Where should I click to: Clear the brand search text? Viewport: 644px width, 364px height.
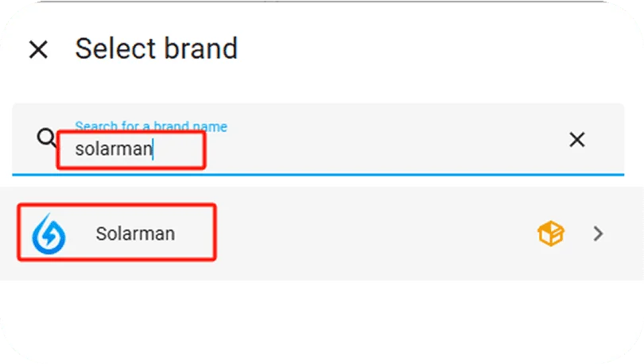pos(576,140)
